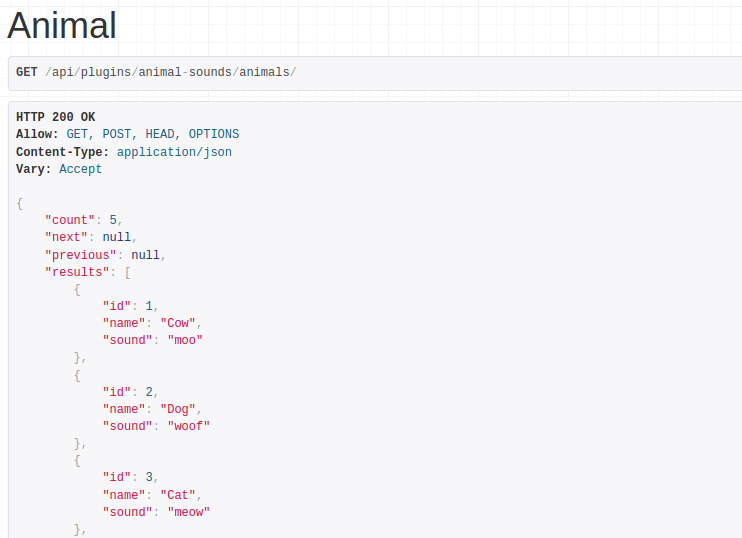Click the Animal page heading
This screenshot has width=742, height=538.
[62, 25]
